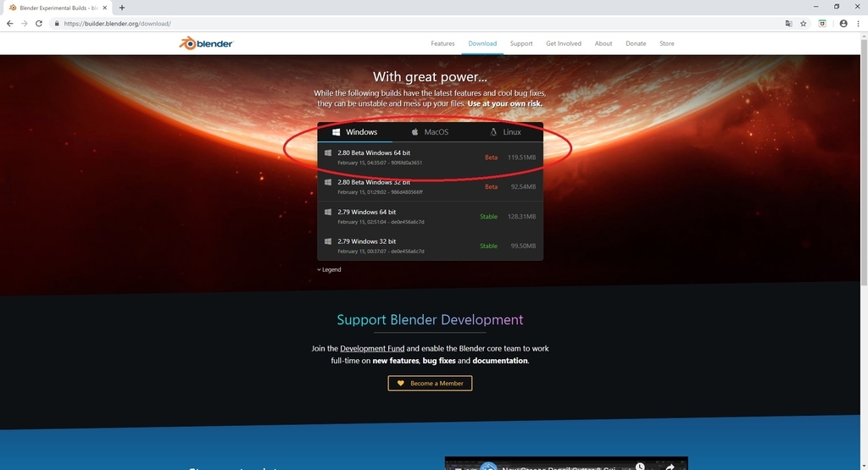
Task: Click the Support Blender Development heading
Action: [430, 319]
